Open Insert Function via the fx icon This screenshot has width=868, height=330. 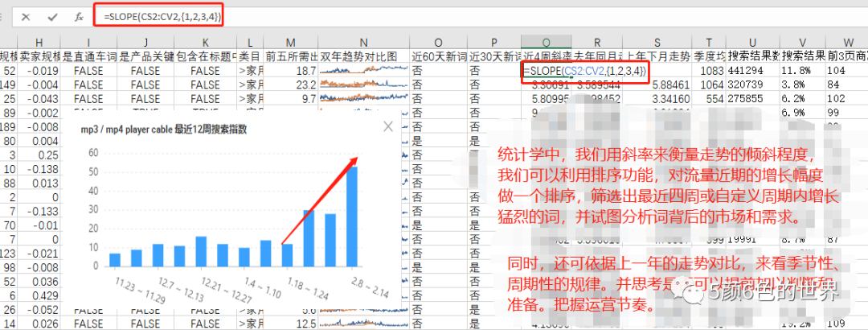79,17
